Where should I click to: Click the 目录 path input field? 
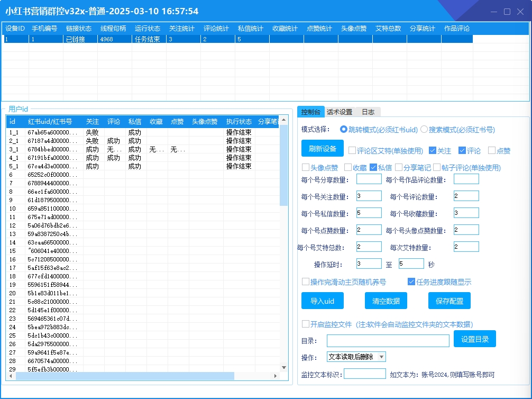point(388,341)
